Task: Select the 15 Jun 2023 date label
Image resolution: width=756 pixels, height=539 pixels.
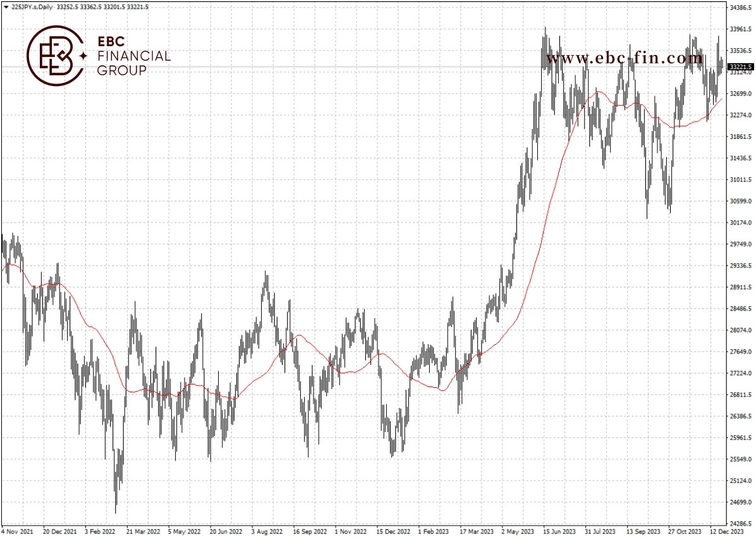Action: click(559, 532)
